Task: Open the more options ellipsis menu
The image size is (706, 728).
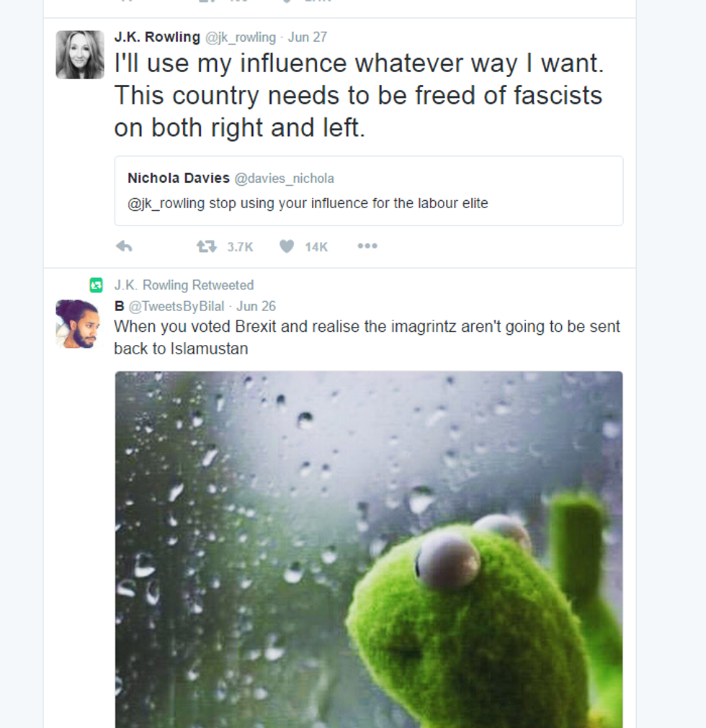Action: click(367, 246)
